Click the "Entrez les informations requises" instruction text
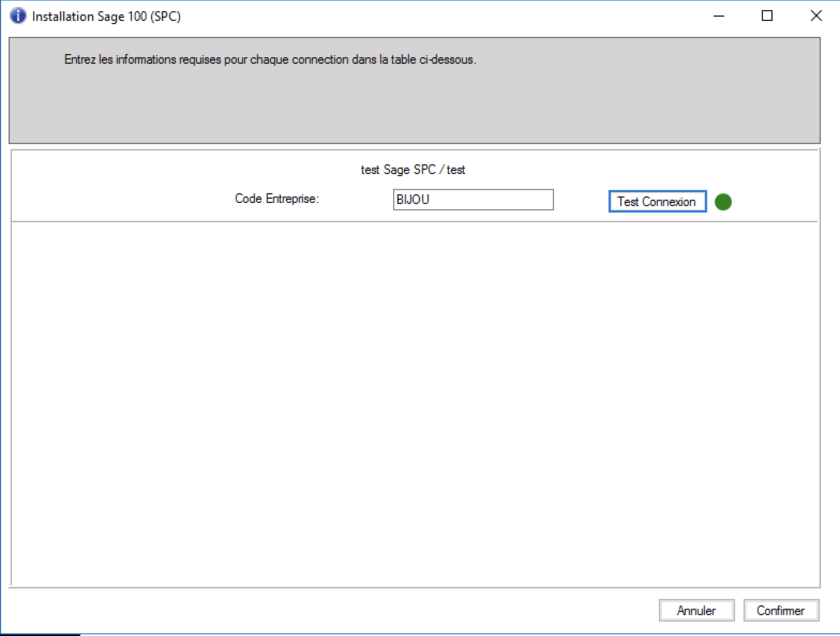This screenshot has height=636, width=840. coord(270,59)
